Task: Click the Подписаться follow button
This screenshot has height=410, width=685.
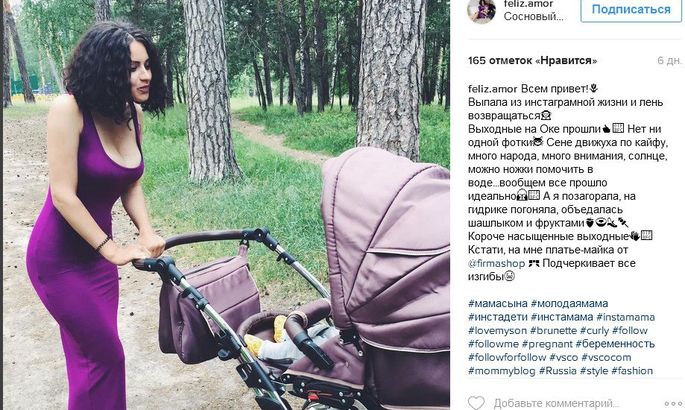Action: pos(631,10)
